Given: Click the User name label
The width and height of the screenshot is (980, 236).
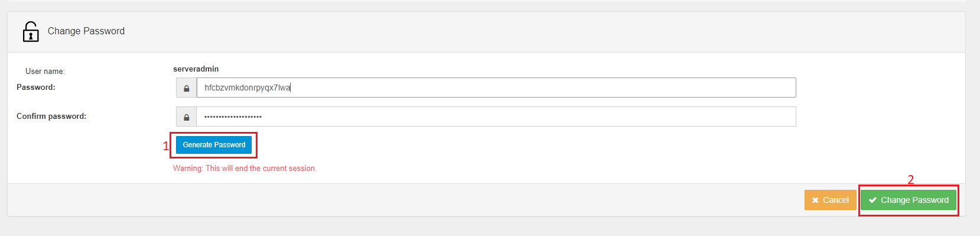Looking at the screenshot, I should click(45, 72).
